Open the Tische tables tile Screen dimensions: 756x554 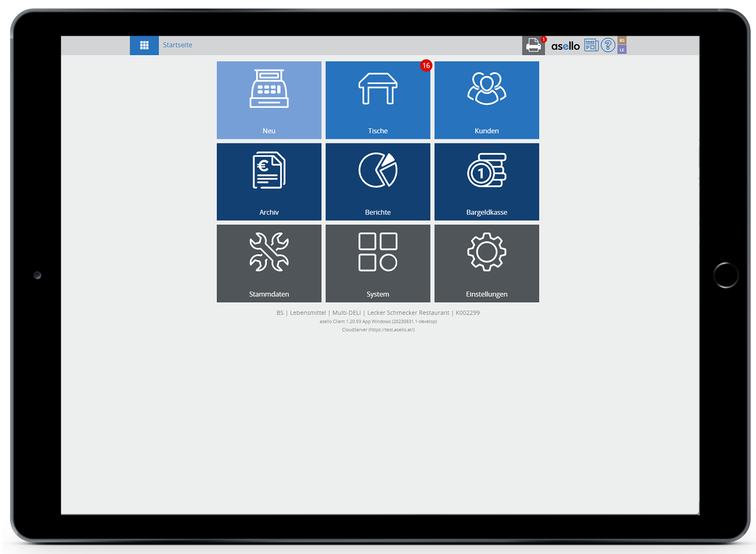click(378, 100)
